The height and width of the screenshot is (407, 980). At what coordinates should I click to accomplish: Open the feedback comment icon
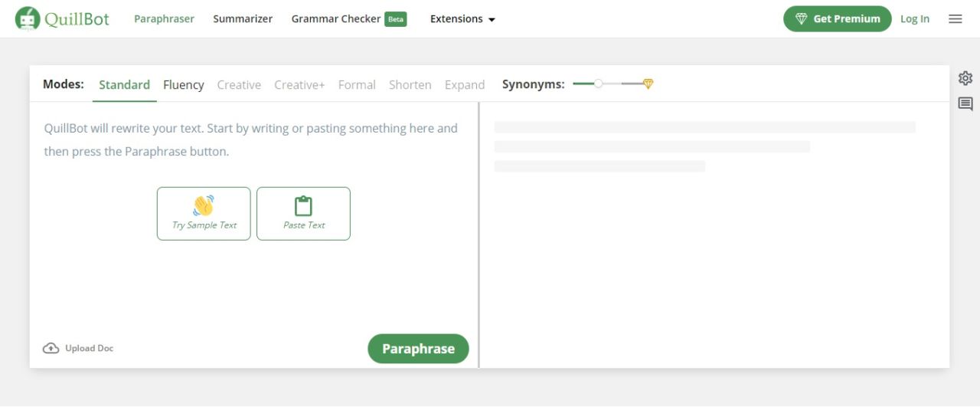(965, 104)
